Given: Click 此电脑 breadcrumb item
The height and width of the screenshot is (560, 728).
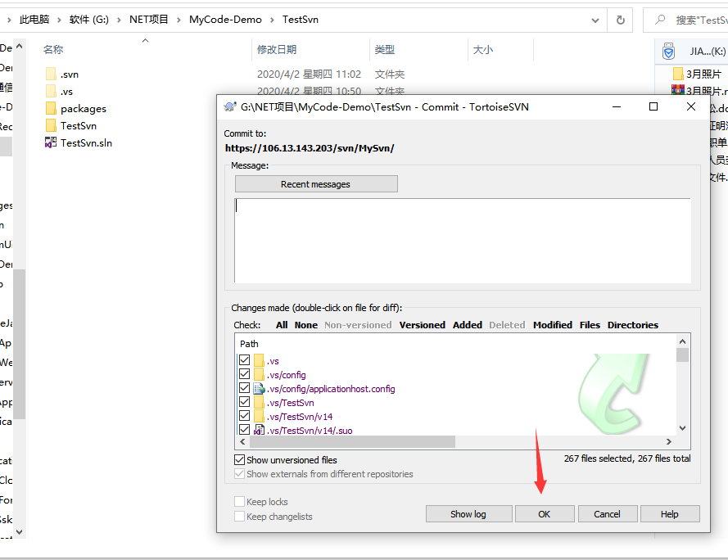Looking at the screenshot, I should (x=34, y=20).
